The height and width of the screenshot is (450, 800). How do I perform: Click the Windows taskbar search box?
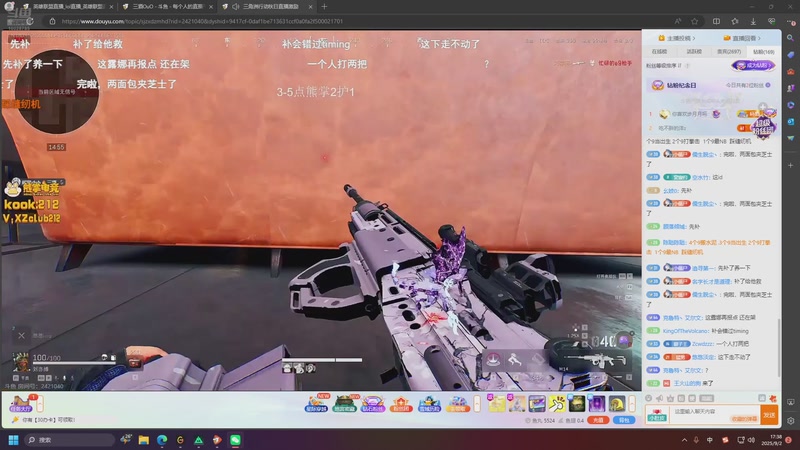click(69, 440)
